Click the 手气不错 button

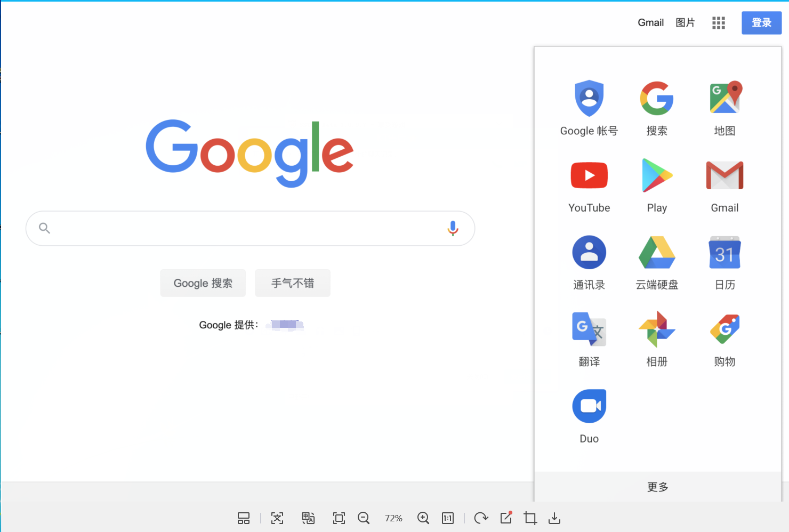pos(293,283)
